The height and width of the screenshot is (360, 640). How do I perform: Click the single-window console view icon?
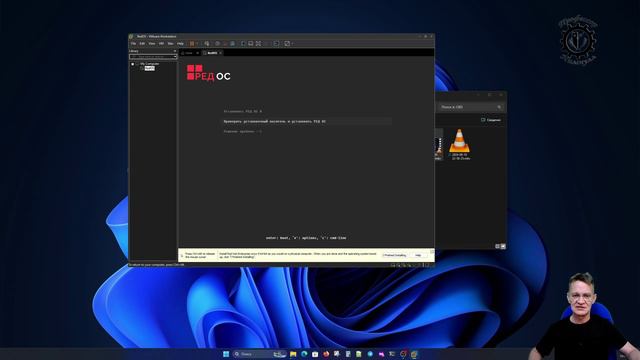(251, 43)
